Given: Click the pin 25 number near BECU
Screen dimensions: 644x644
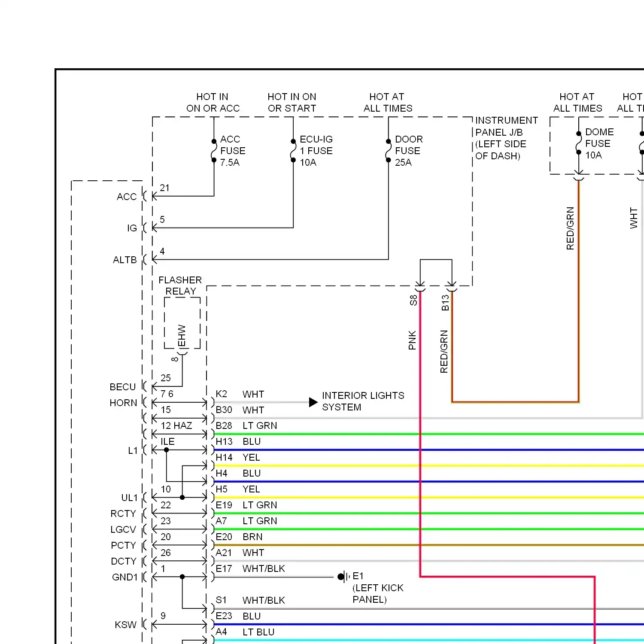Looking at the screenshot, I should [165, 378].
